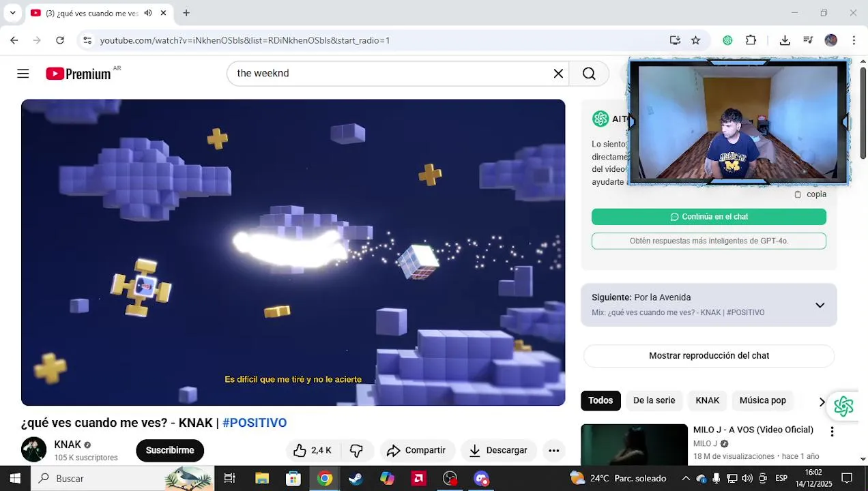Open the notification center icon
The width and height of the screenshot is (868, 491).
(847, 478)
